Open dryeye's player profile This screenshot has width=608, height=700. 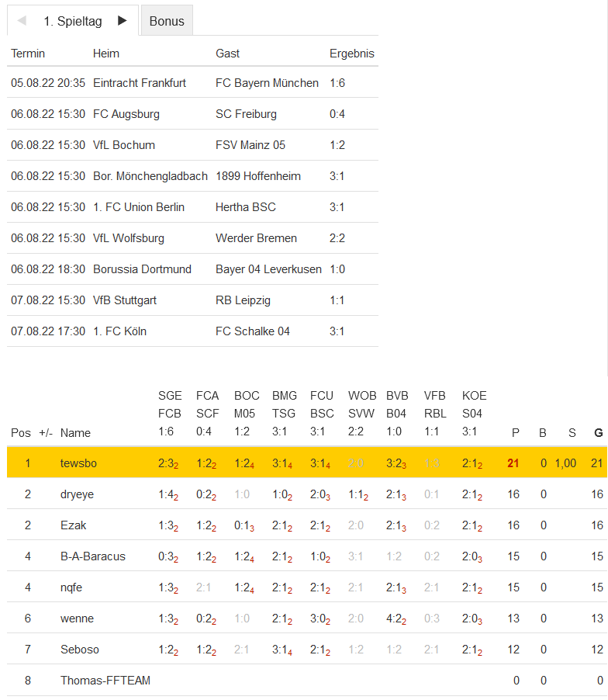point(78,494)
